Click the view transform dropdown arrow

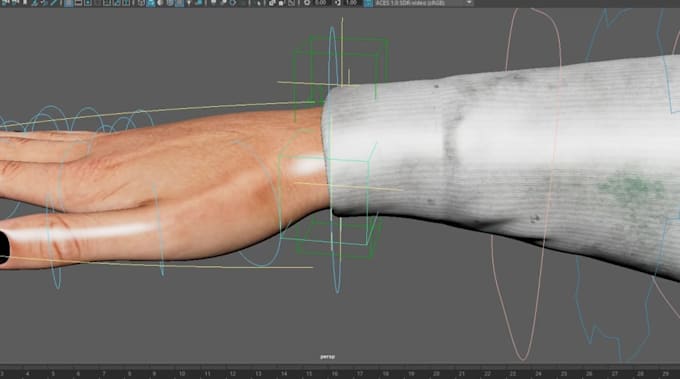point(469,3)
